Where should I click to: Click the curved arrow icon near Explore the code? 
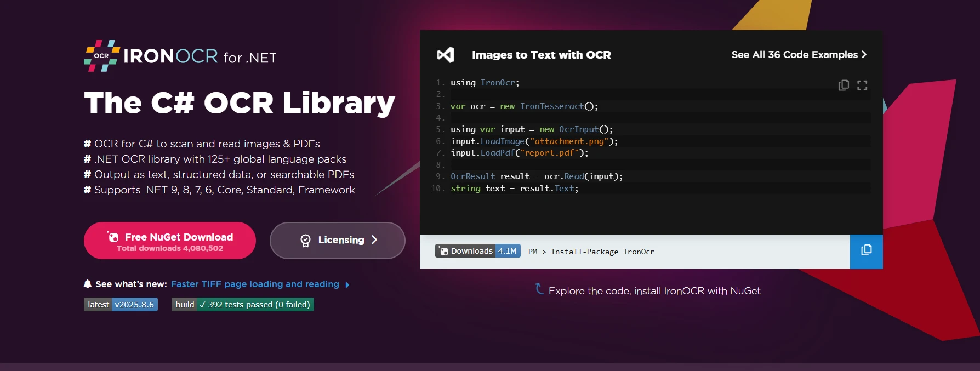tap(539, 289)
